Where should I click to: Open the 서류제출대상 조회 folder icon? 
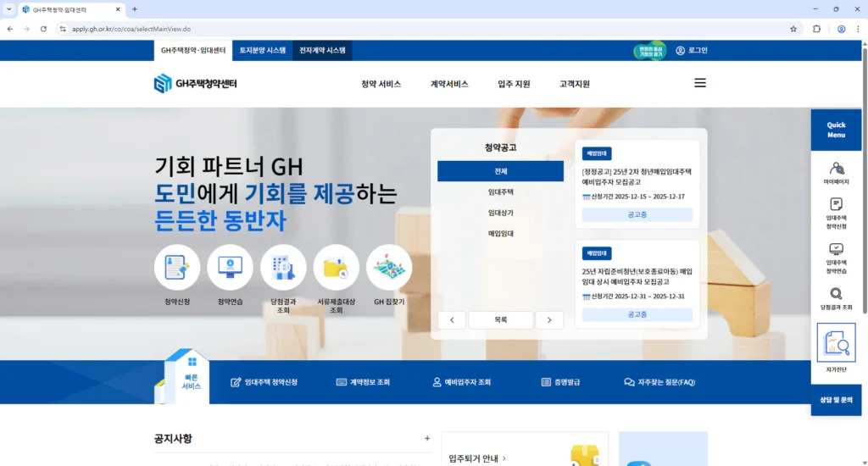336,268
